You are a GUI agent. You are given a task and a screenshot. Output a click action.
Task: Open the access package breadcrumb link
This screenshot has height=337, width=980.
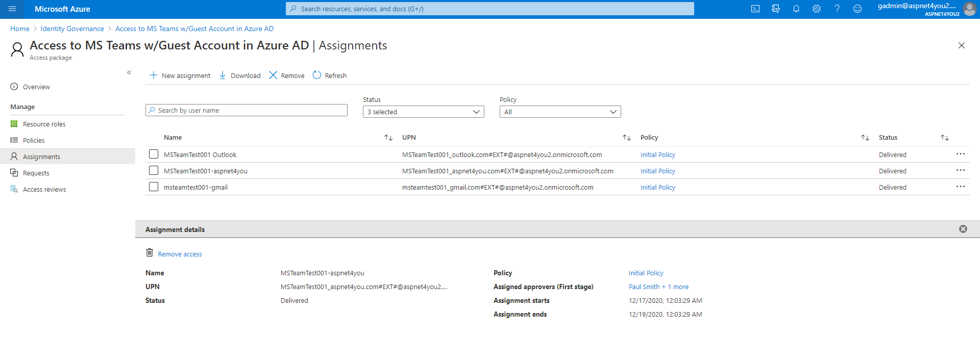(194, 29)
